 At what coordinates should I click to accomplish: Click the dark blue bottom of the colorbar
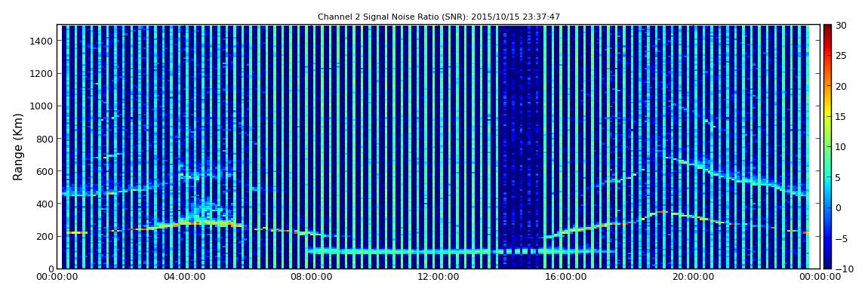click(x=827, y=264)
